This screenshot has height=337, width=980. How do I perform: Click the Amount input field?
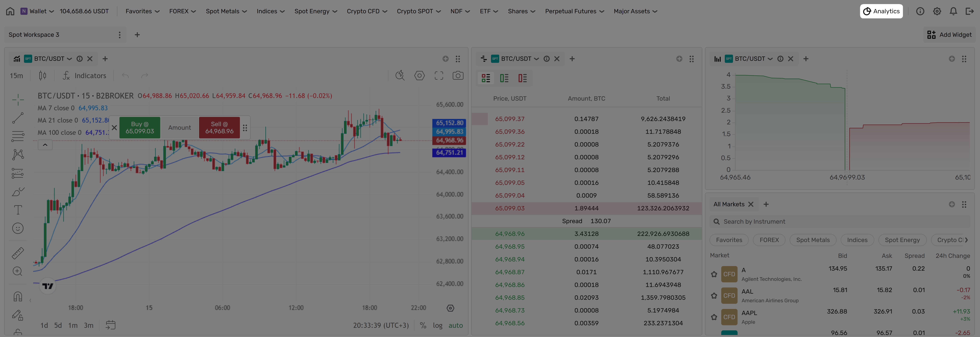(x=179, y=128)
